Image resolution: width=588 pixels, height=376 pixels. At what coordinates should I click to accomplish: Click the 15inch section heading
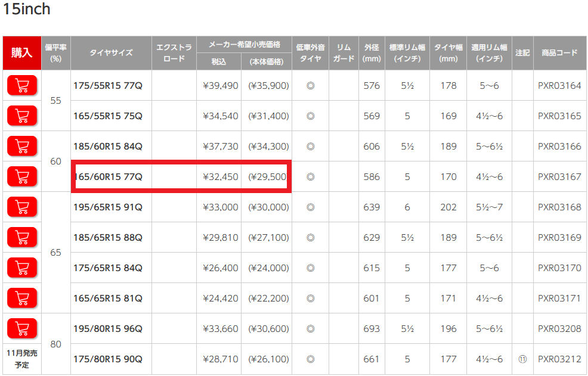click(x=27, y=9)
